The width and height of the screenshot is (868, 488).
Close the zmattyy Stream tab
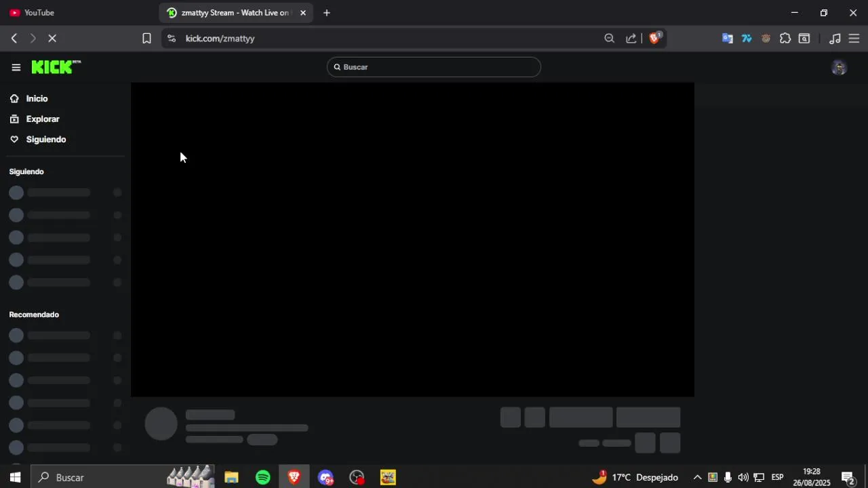[303, 13]
